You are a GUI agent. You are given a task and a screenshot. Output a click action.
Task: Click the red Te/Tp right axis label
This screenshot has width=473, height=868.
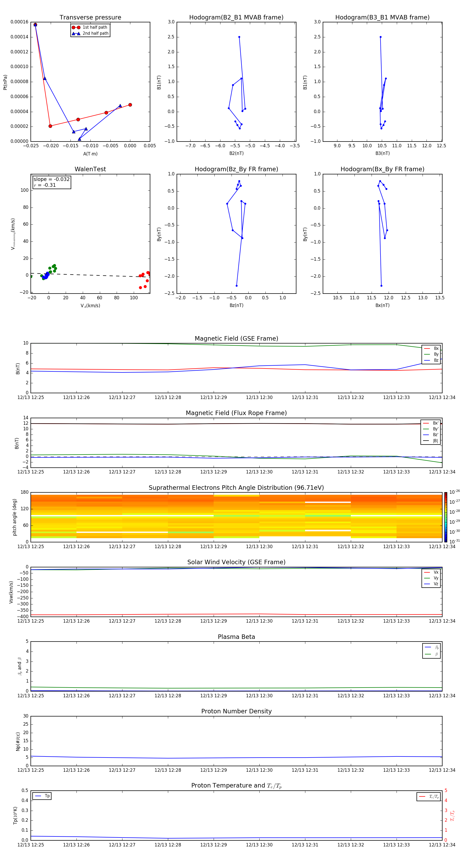click(x=452, y=815)
